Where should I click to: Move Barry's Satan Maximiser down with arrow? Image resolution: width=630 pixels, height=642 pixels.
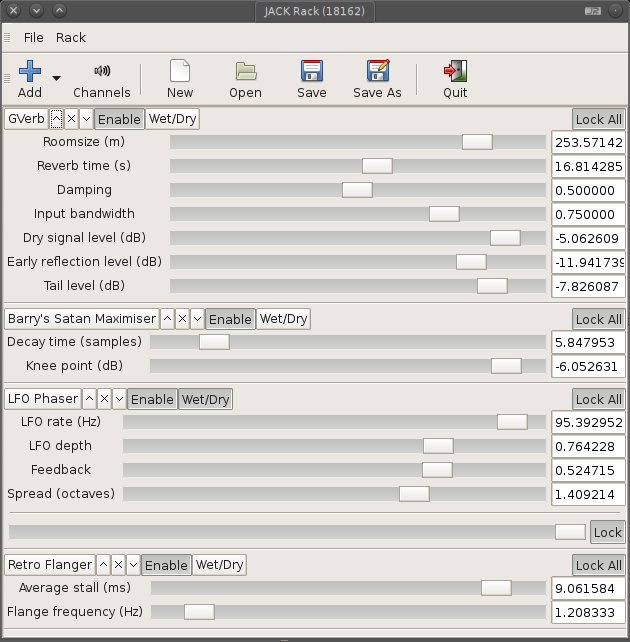click(197, 319)
